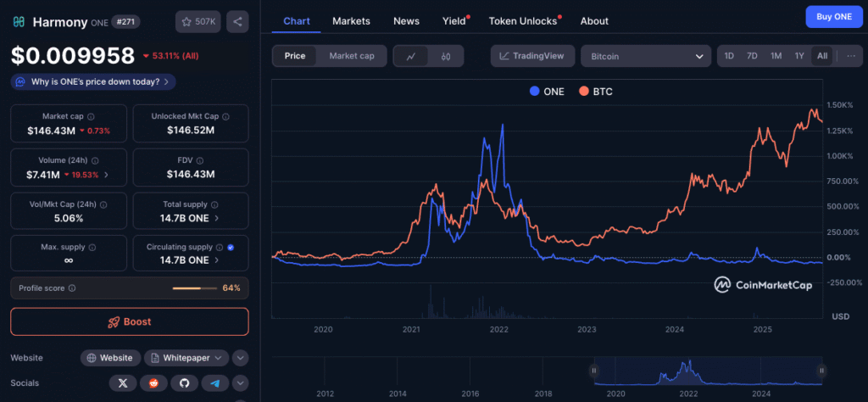Click the Boost button
Screen dimensions: 868x402
click(130, 321)
